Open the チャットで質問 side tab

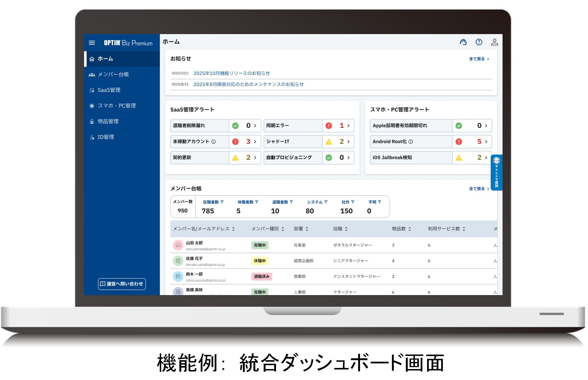coord(496,172)
